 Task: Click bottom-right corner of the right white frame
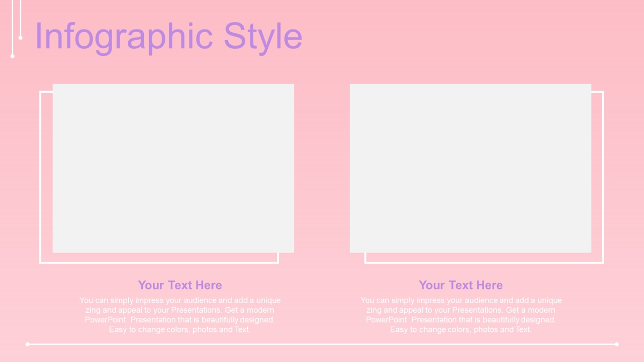(x=603, y=262)
